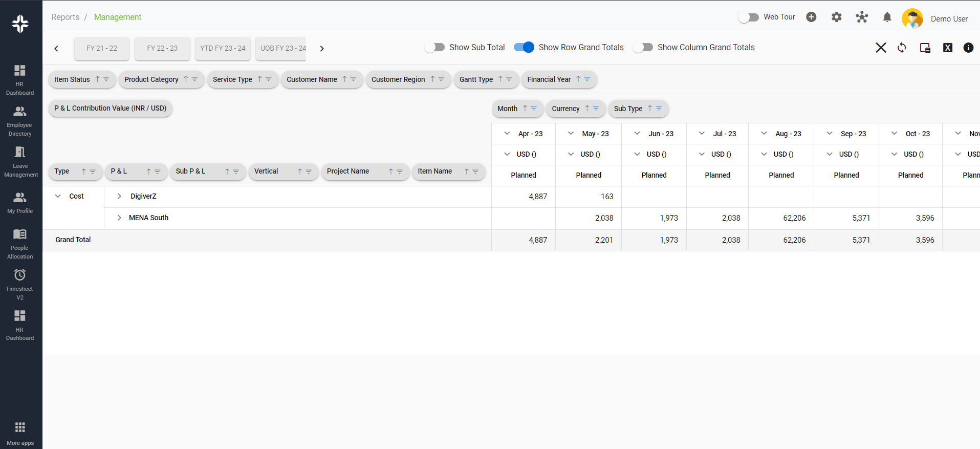Expand the MENA South row
The image size is (980, 449).
(119, 218)
